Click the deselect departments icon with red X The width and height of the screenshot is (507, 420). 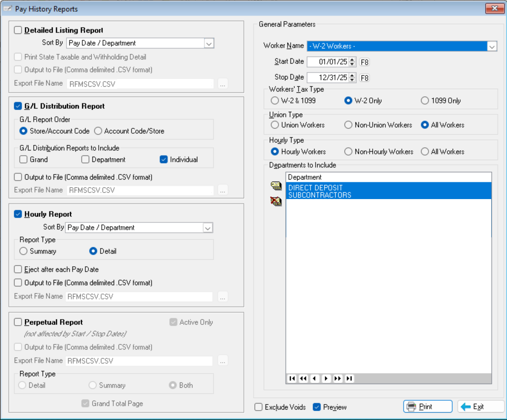(276, 201)
